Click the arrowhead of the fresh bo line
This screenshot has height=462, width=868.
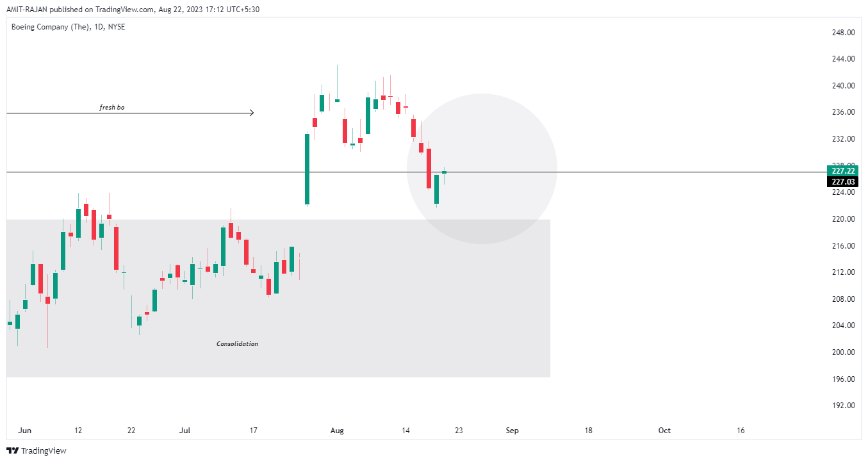(251, 113)
